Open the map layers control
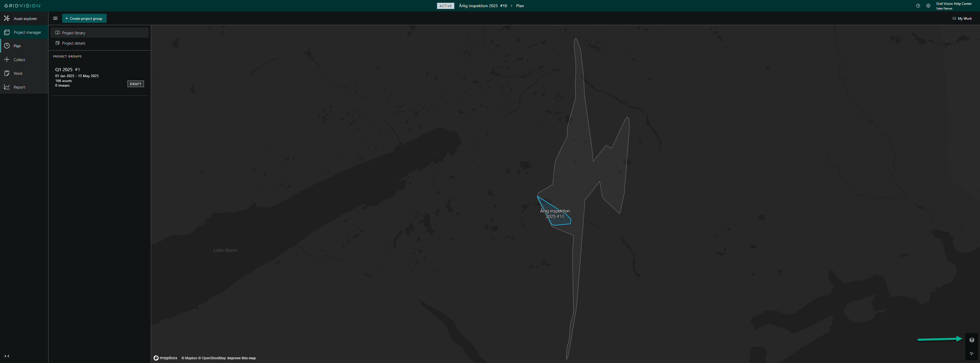The height and width of the screenshot is (363, 980). click(x=971, y=340)
